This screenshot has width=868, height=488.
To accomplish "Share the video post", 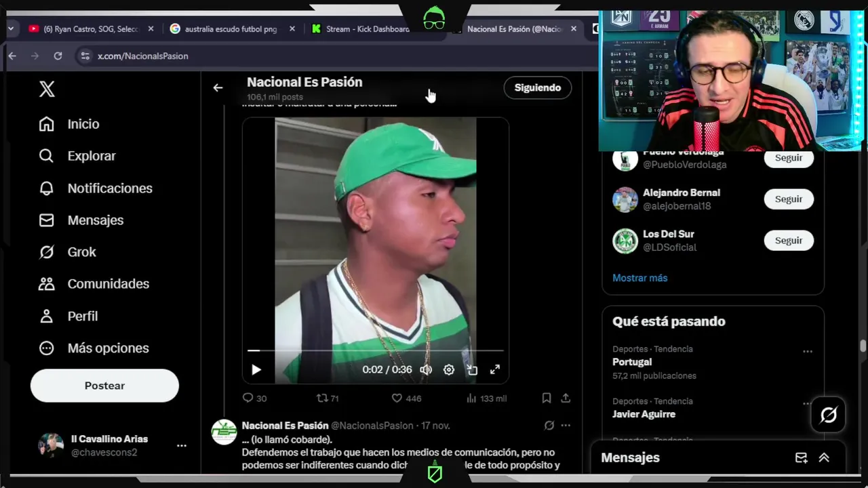I will (566, 399).
